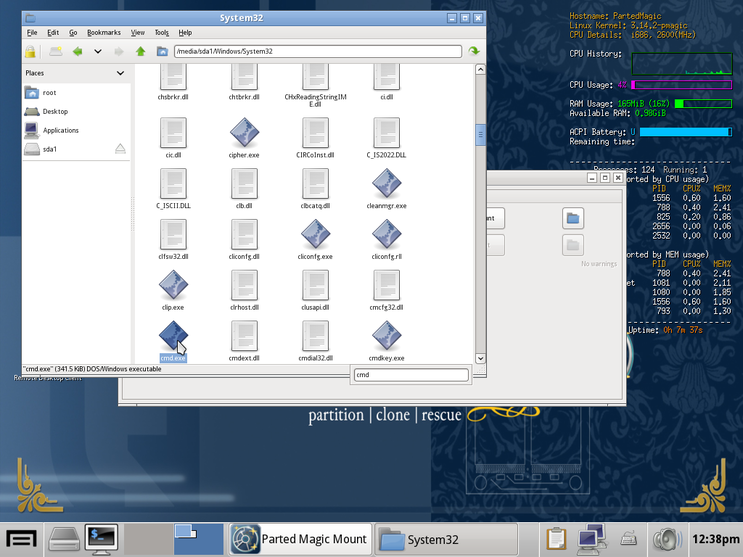Select the cmd.exe file icon
Screen dimensions: 743x557
pyautogui.click(x=173, y=336)
